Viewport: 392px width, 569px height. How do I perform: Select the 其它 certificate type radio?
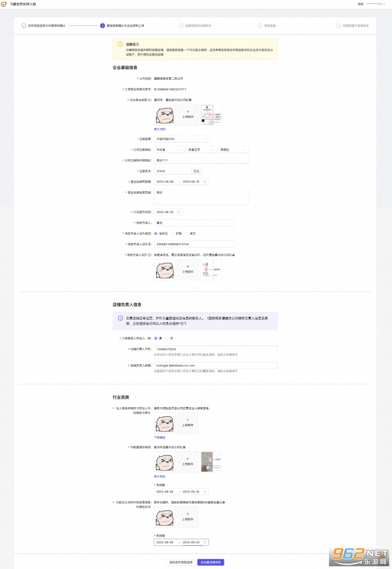click(x=186, y=234)
